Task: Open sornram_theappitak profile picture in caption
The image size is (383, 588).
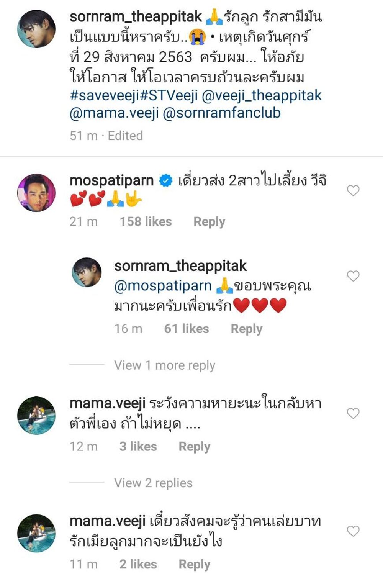Action: point(36,29)
